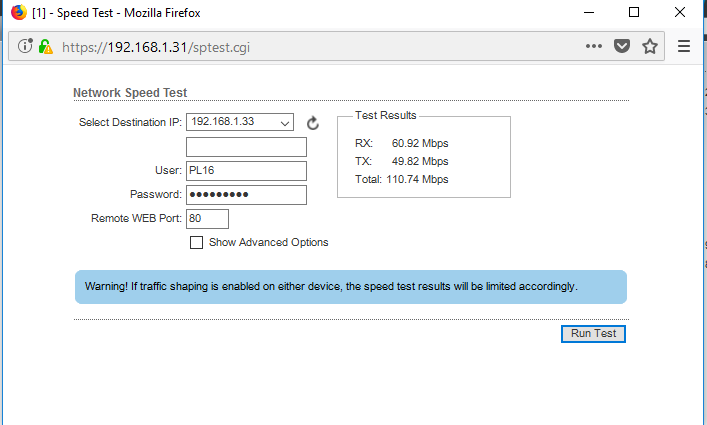
Task: Focus the Password input field
Action: point(246,194)
